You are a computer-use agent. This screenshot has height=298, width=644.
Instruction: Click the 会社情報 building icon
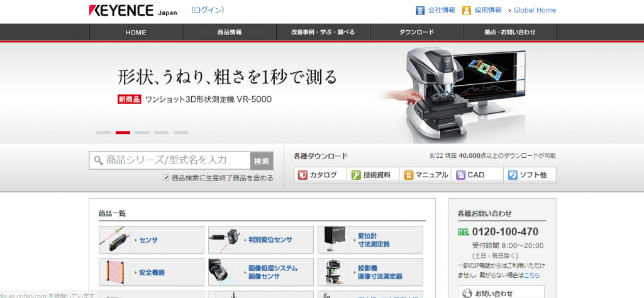coord(419,11)
